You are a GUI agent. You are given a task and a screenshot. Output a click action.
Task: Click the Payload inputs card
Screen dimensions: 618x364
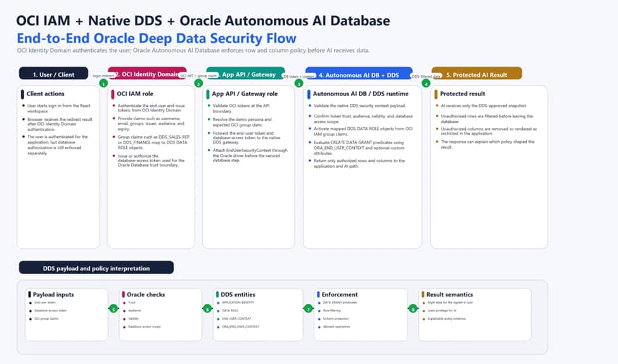tap(66, 315)
